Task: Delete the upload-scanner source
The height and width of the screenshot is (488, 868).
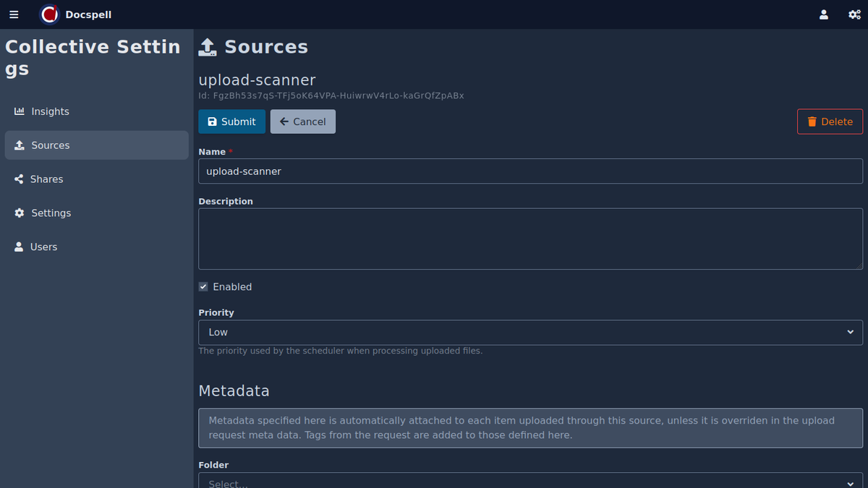Action: [x=829, y=121]
